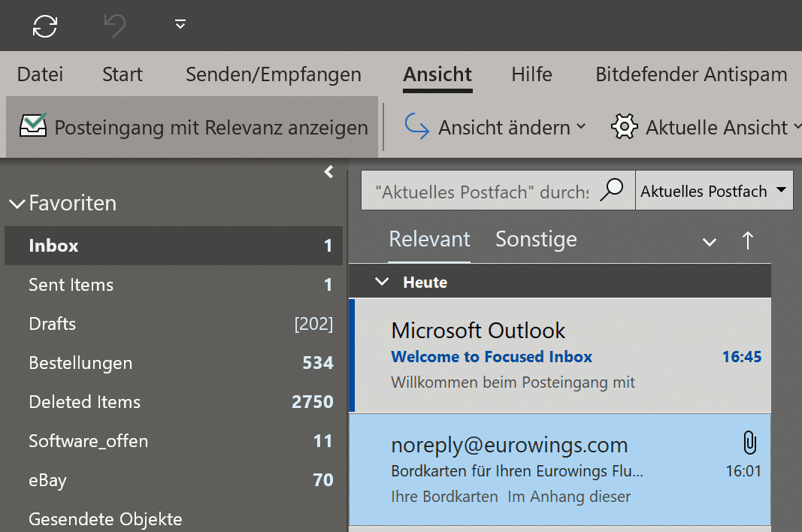Open the Bitdefender Antispam tab
This screenshot has width=802, height=532.
click(x=691, y=74)
